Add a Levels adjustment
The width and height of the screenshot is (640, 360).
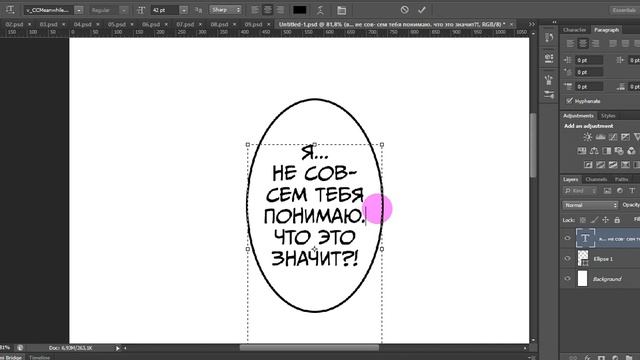click(600, 137)
